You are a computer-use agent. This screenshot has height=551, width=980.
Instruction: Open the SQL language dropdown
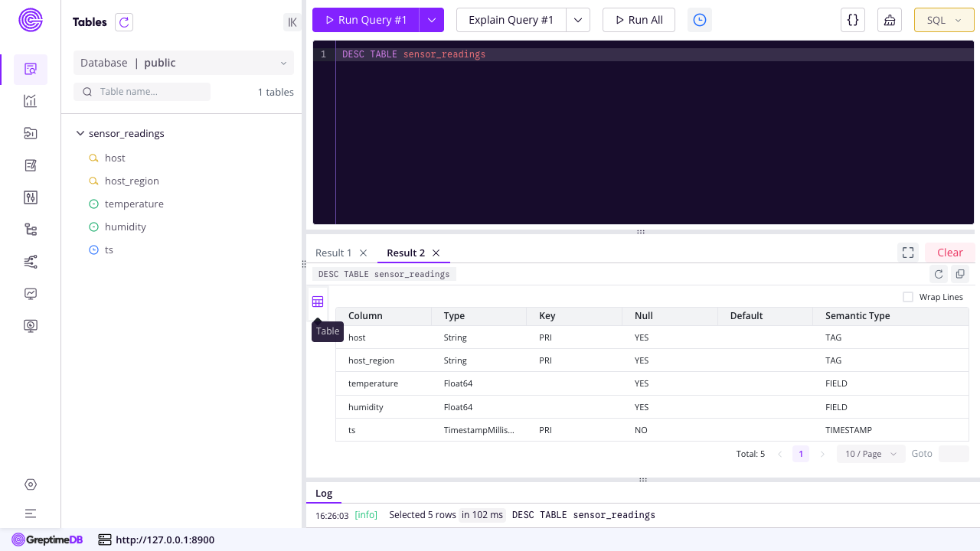pos(944,20)
